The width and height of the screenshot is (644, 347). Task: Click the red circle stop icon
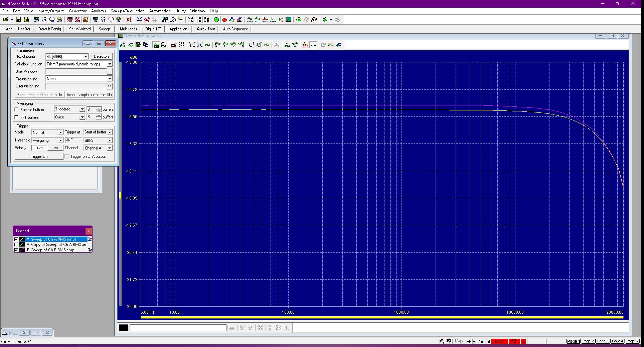(224, 20)
